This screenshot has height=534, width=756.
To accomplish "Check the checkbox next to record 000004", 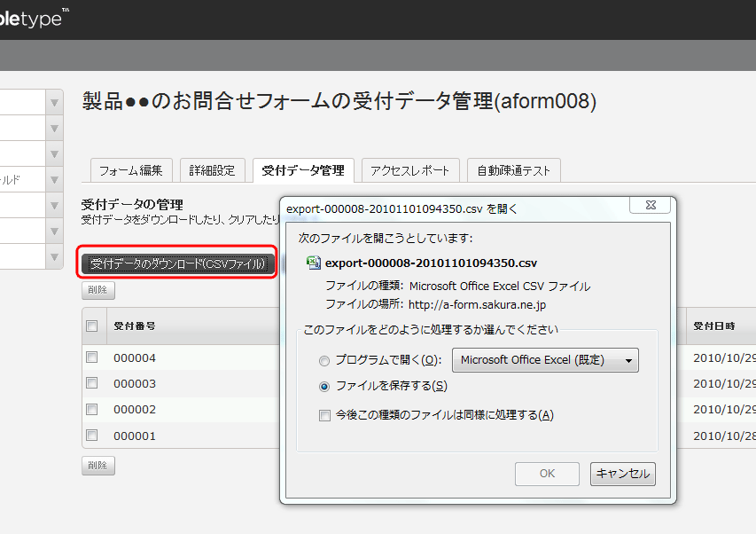I will tap(92, 357).
